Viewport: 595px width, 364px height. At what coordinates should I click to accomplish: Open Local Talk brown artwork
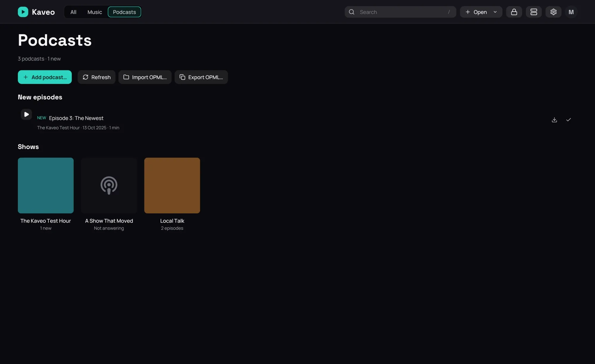click(172, 185)
